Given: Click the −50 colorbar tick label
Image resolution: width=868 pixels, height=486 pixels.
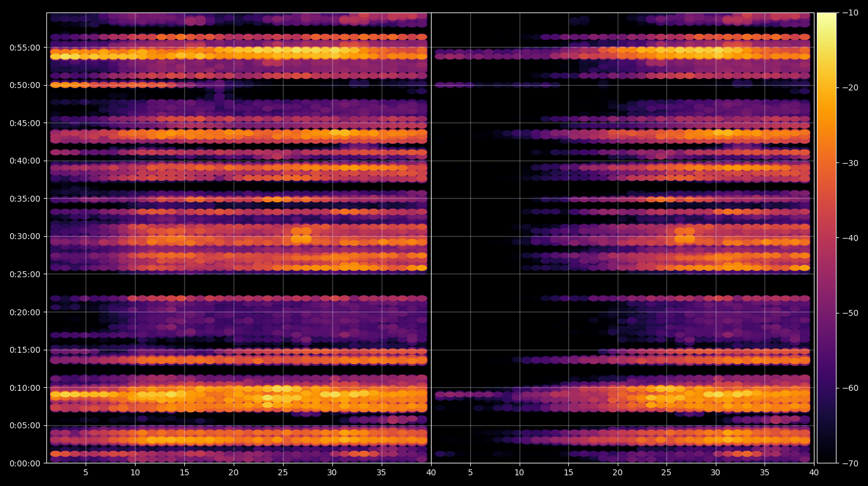Looking at the screenshot, I should coord(850,313).
